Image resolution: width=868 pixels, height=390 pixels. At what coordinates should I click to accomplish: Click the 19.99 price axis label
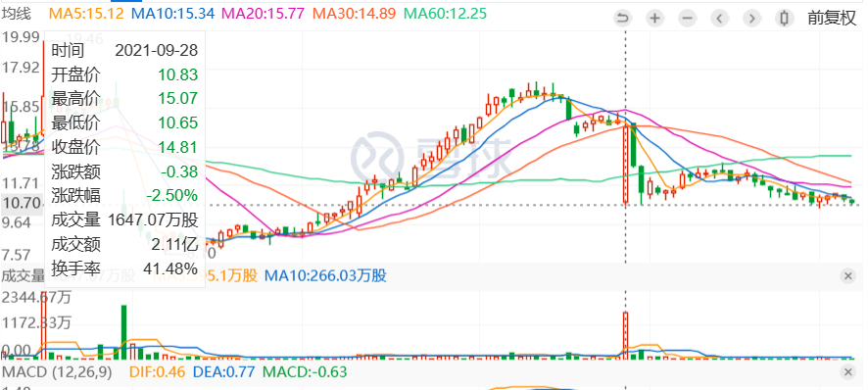tap(21, 37)
